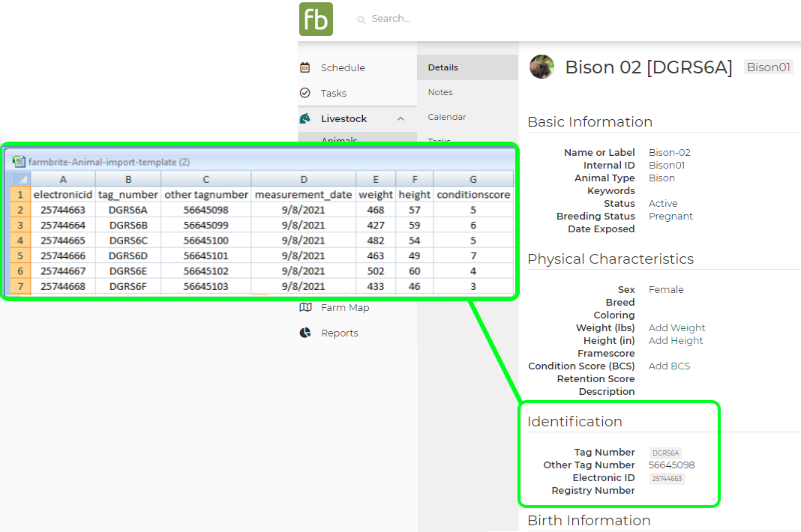
Task: Select spreadsheet column A header
Action: pyautogui.click(x=63, y=179)
